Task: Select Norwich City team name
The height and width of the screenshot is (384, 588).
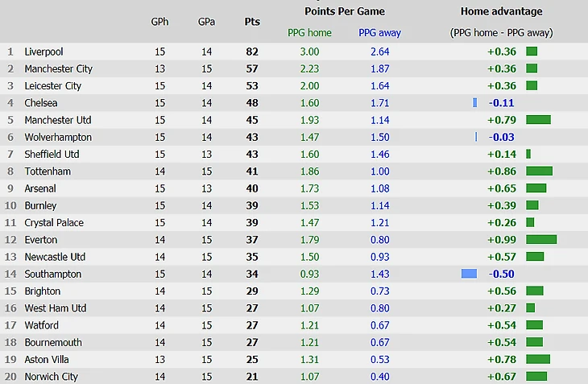Action: click(x=51, y=377)
